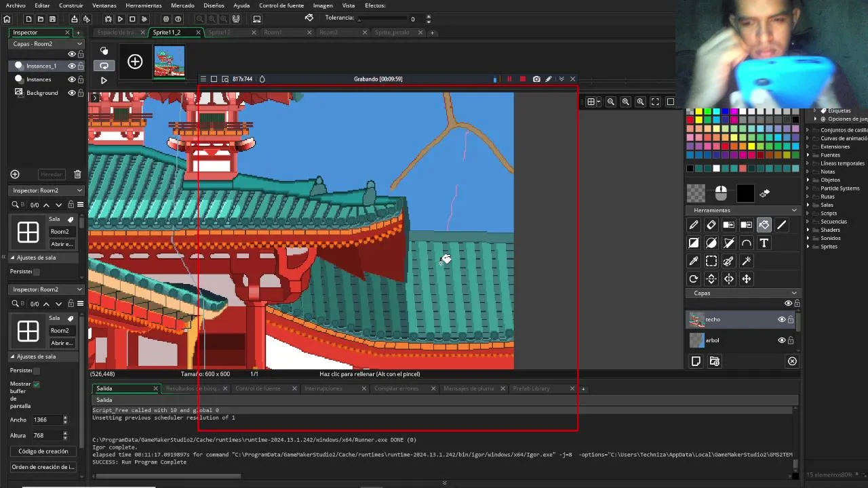
Task: Toggle visibility of Instances layer
Action: [x=71, y=79]
